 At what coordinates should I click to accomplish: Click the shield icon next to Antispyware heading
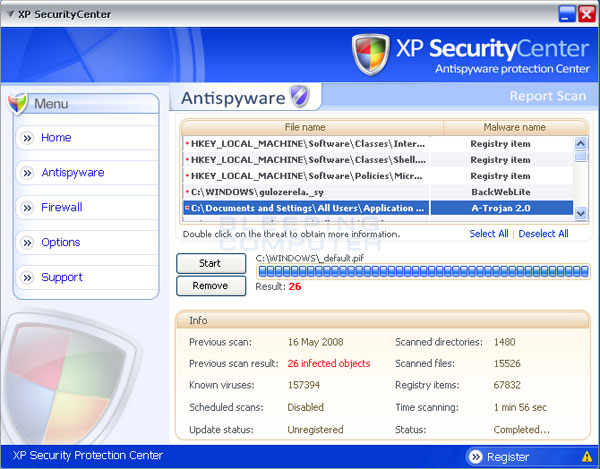(x=299, y=96)
